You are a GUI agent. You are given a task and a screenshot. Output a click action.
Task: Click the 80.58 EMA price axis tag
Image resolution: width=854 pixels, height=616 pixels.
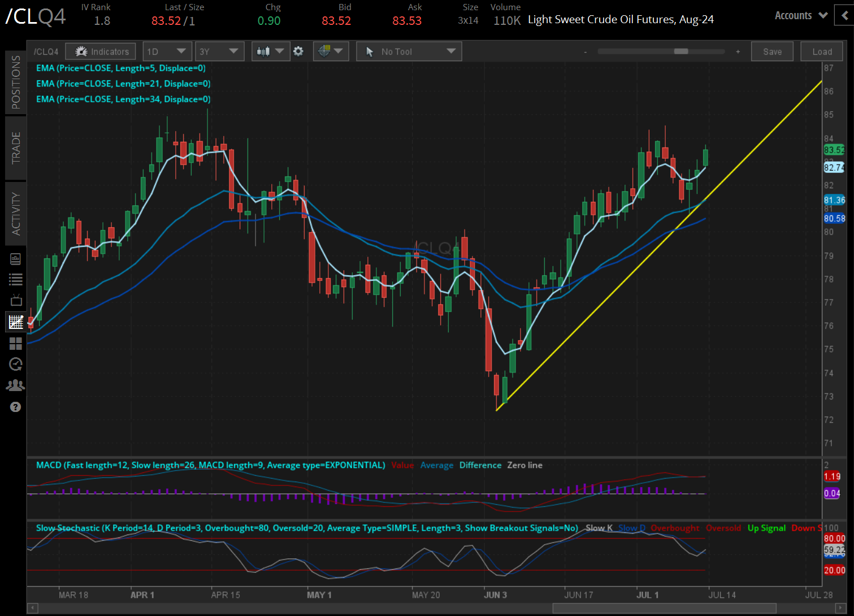[834, 218]
